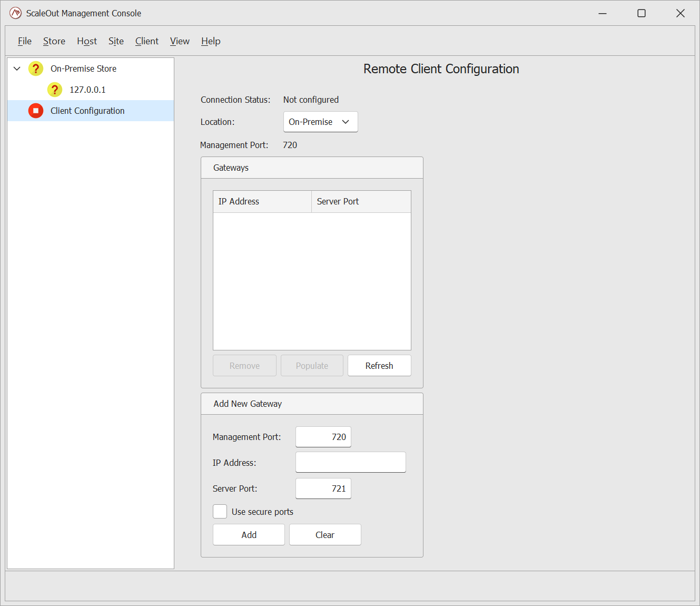
Task: Click the Refresh gateways button
Action: point(379,366)
